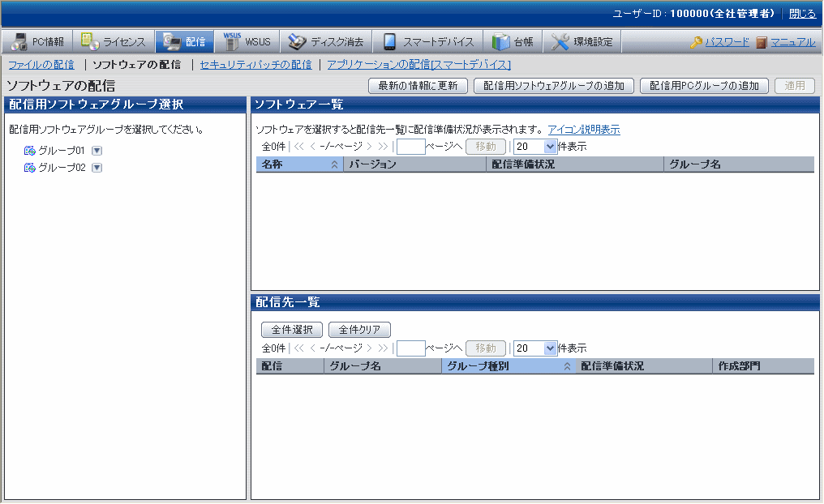824x504 pixels.
Task: Open rows-per-page dropdown in 配信先一覧
Action: pyautogui.click(x=550, y=348)
